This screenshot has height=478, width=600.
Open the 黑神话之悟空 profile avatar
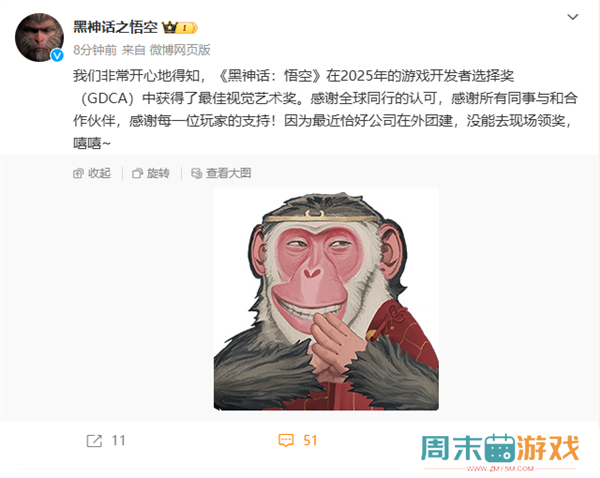[39, 37]
